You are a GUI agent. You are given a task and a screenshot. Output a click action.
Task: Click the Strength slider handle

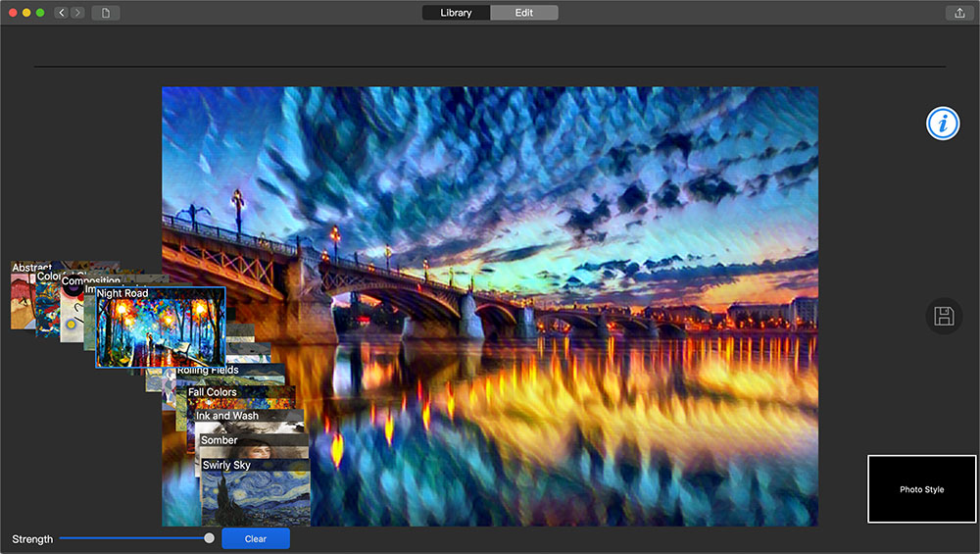pyautogui.click(x=210, y=537)
